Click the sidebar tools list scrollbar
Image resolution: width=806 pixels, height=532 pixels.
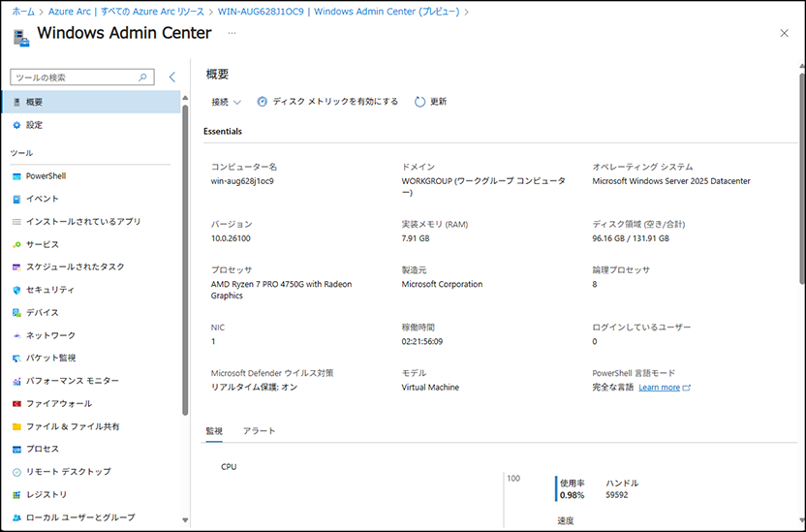coord(185,260)
